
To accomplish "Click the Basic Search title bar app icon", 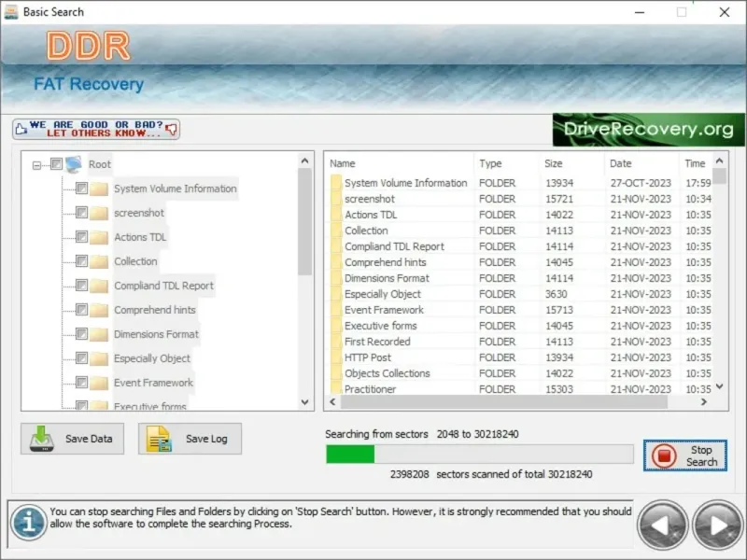I will click(11, 12).
